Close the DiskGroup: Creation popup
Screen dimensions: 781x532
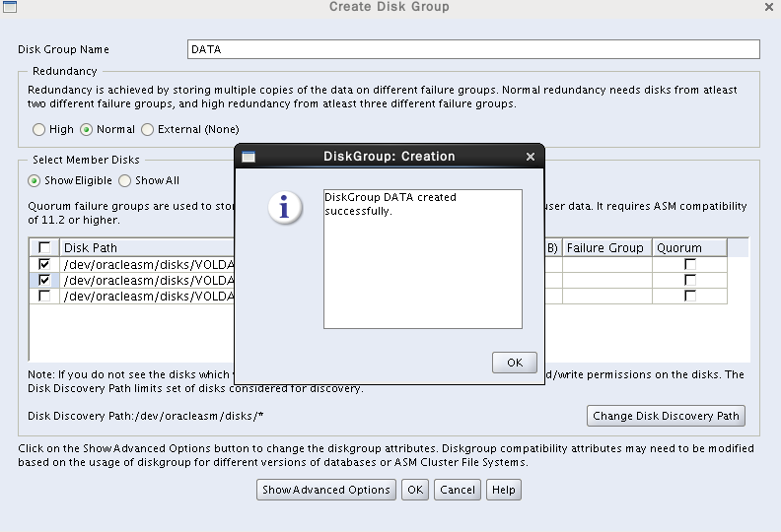pyautogui.click(x=531, y=157)
